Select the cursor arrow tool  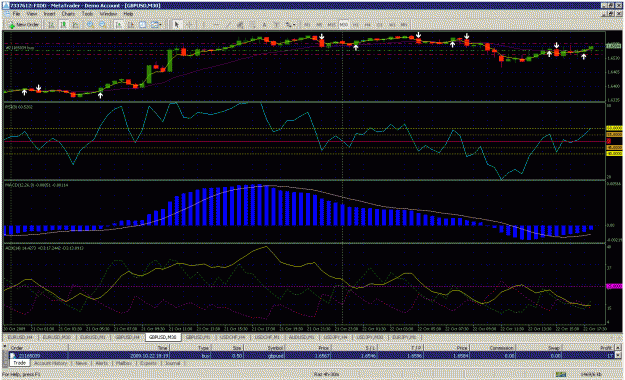pyautogui.click(x=177, y=25)
